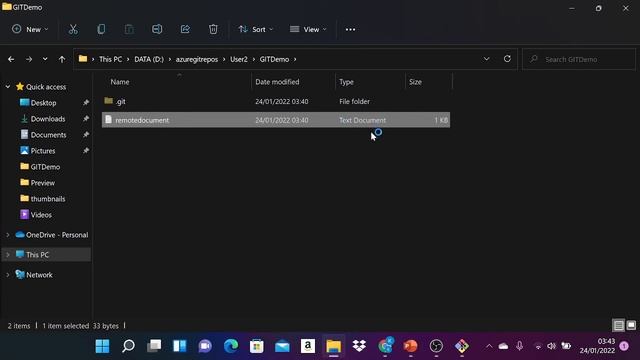640x360 pixels.
Task: Open Pictures in Quick access
Action: pyautogui.click(x=43, y=151)
